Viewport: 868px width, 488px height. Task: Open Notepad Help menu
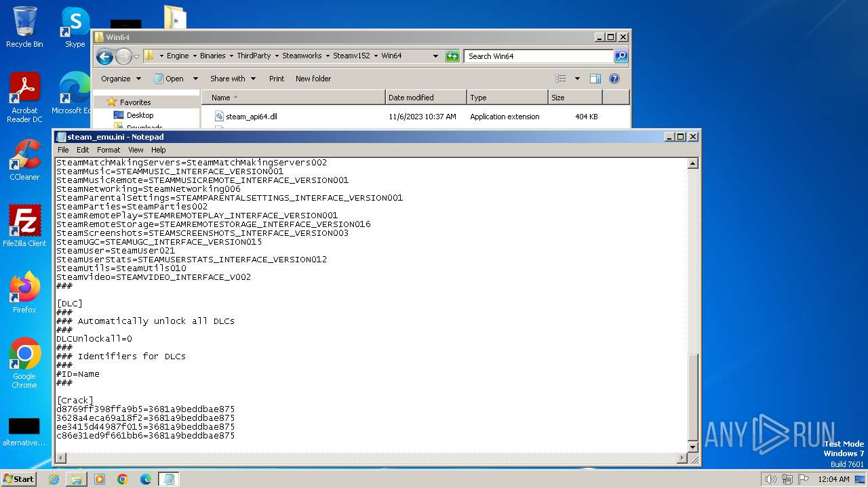[x=158, y=150]
